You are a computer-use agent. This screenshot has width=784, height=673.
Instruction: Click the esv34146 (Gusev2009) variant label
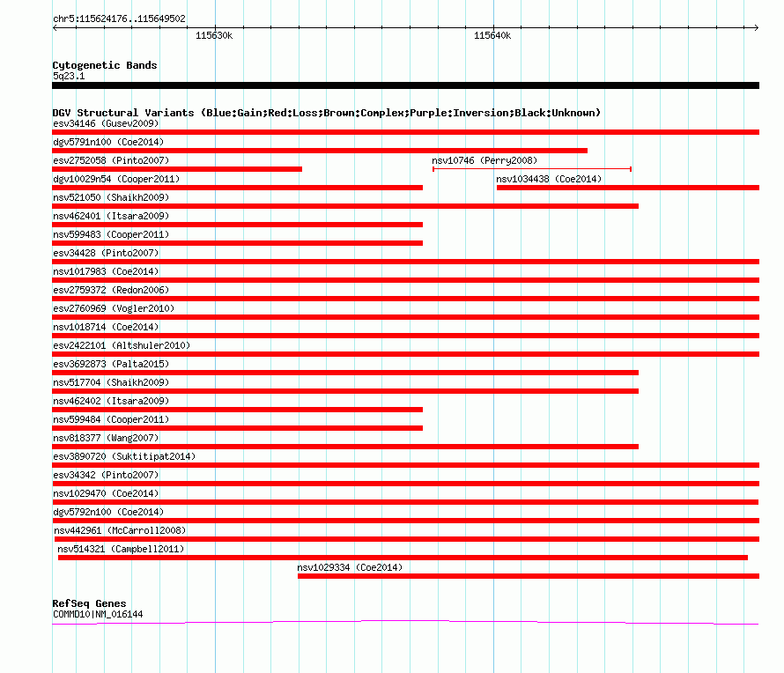[106, 123]
